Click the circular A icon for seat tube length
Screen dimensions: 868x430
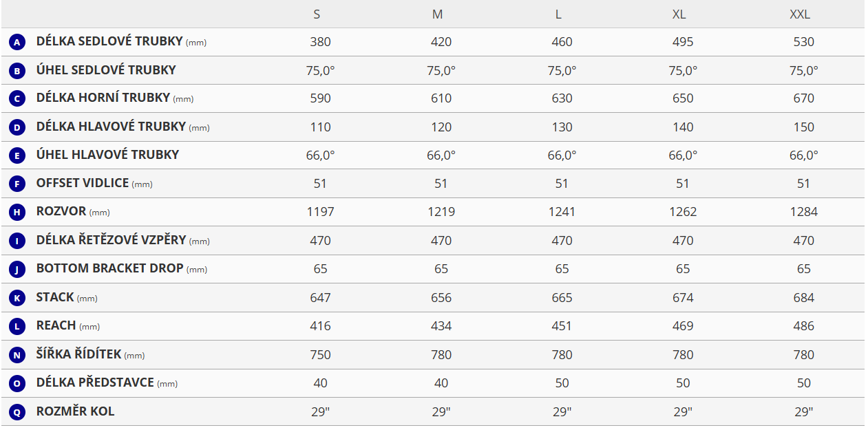click(17, 43)
